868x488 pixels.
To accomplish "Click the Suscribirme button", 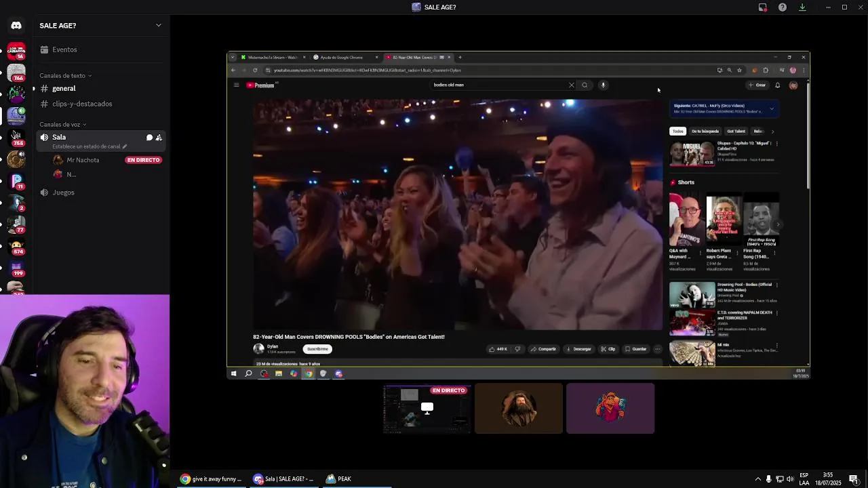I will click(317, 349).
